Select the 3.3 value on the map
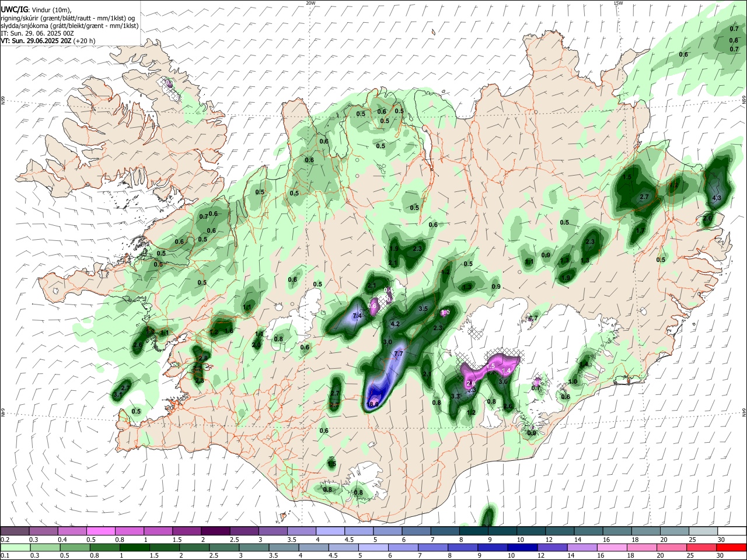747x560 pixels. click(456, 396)
